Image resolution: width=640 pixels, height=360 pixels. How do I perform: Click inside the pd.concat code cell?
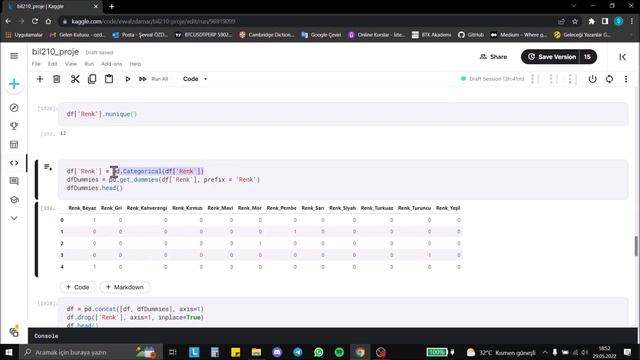click(343, 313)
